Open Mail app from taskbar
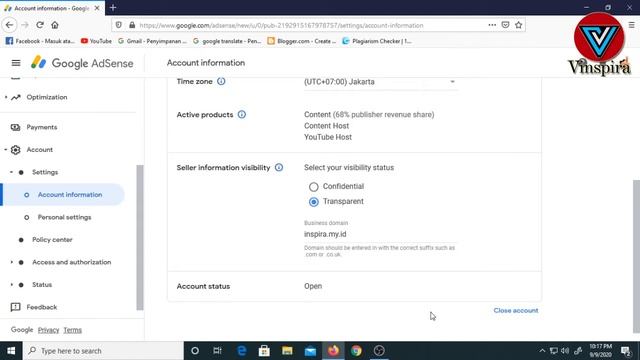 click(310, 351)
